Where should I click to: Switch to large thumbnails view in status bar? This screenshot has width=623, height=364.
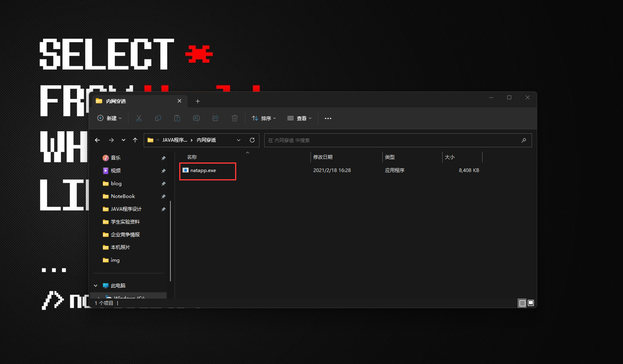click(531, 303)
